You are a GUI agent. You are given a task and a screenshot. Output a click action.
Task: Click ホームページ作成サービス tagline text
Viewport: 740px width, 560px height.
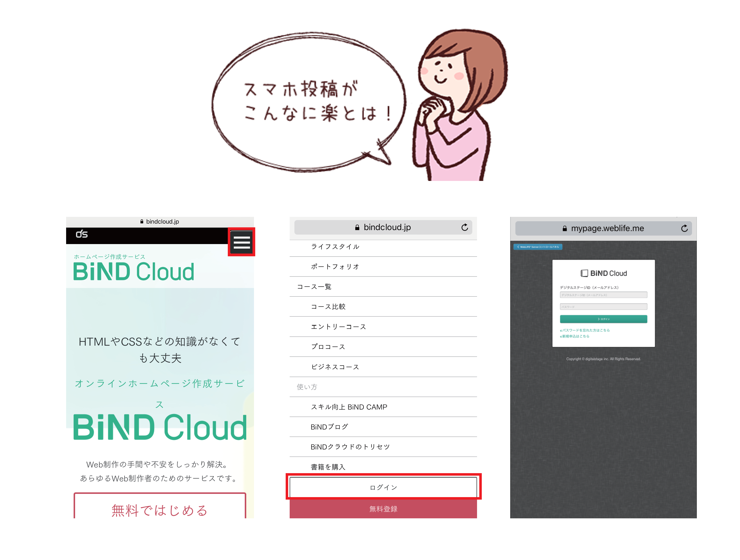(109, 257)
